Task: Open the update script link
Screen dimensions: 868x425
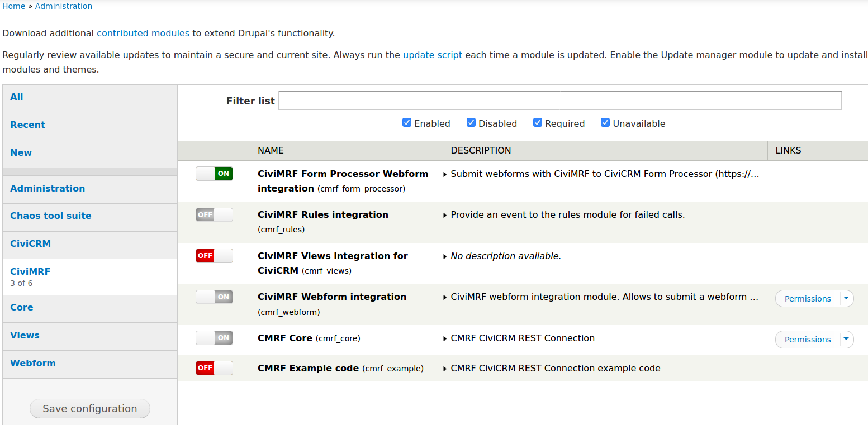Action: point(432,55)
